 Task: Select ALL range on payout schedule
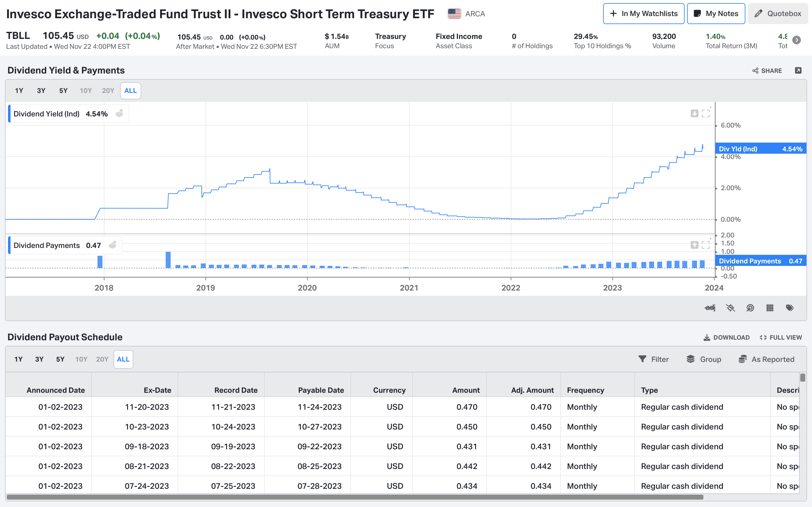[123, 359]
